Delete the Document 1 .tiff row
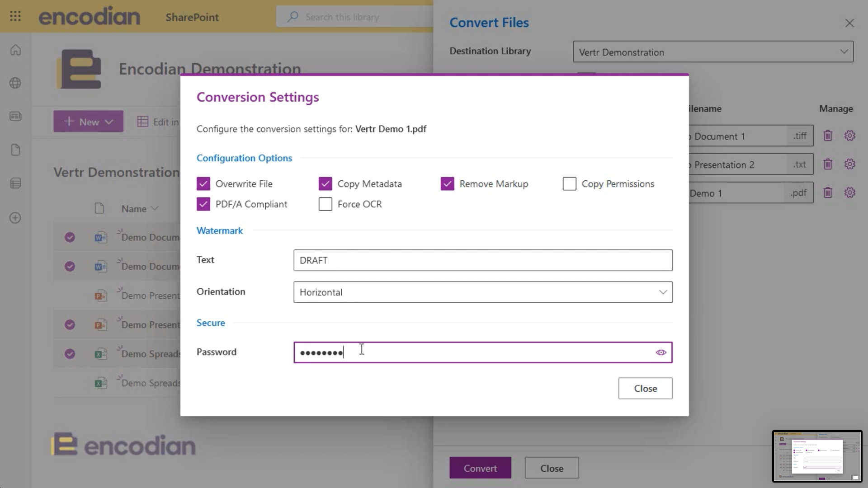The image size is (868, 488). [x=828, y=136]
